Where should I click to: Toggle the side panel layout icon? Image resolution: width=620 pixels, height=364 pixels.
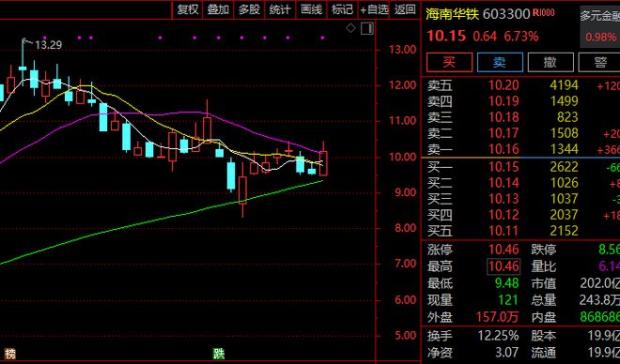coord(367,28)
